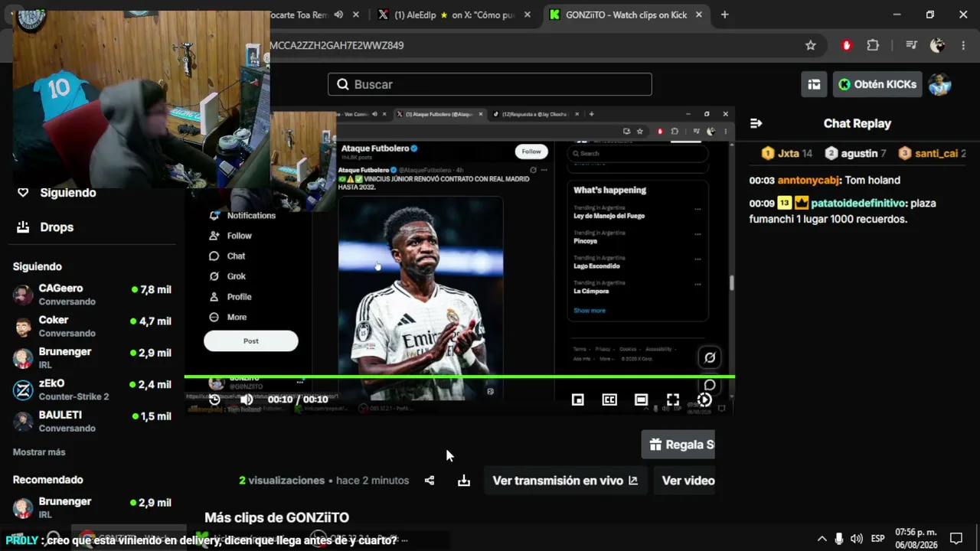Jump to chat timestamp 00:03

click(762, 181)
